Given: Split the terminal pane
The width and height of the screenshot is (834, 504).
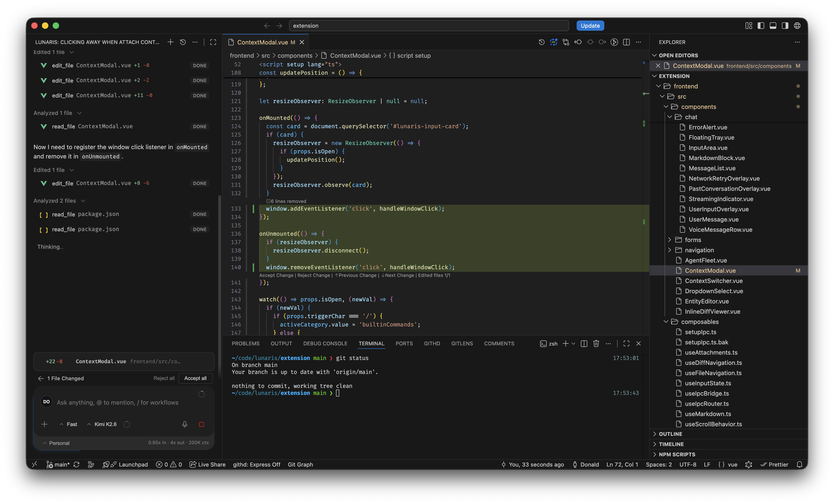Looking at the screenshot, I should tap(584, 343).
